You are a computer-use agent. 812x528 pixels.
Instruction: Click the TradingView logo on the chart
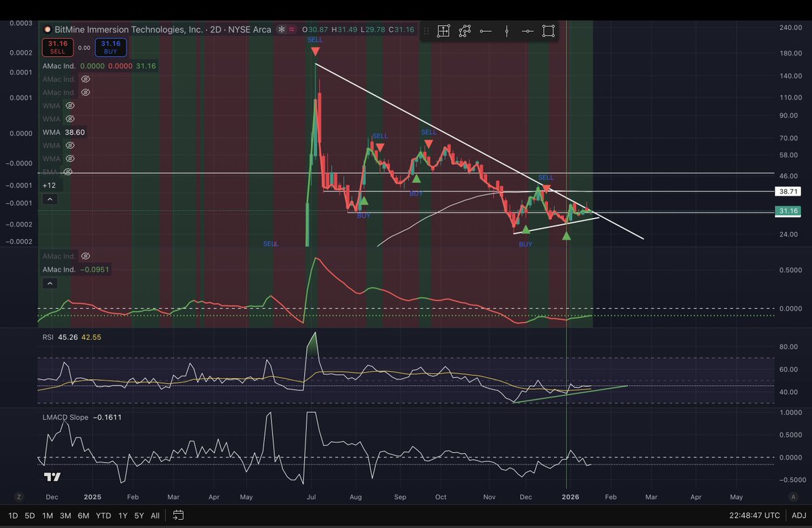click(x=52, y=477)
